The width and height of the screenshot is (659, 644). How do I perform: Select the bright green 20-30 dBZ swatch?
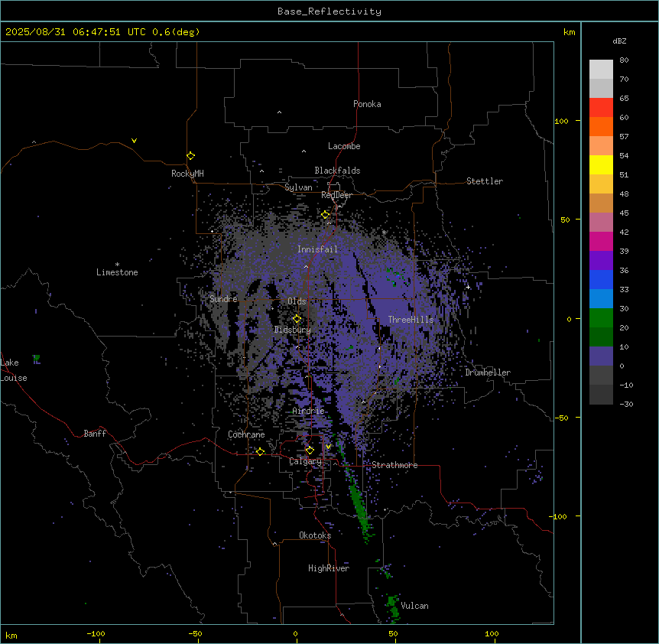(x=601, y=318)
